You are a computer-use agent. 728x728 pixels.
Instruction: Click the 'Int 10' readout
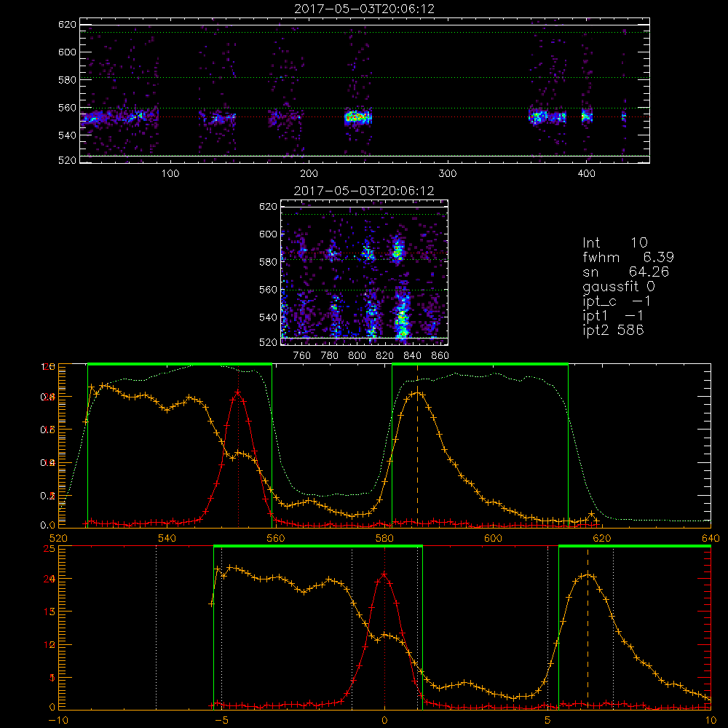click(x=615, y=242)
